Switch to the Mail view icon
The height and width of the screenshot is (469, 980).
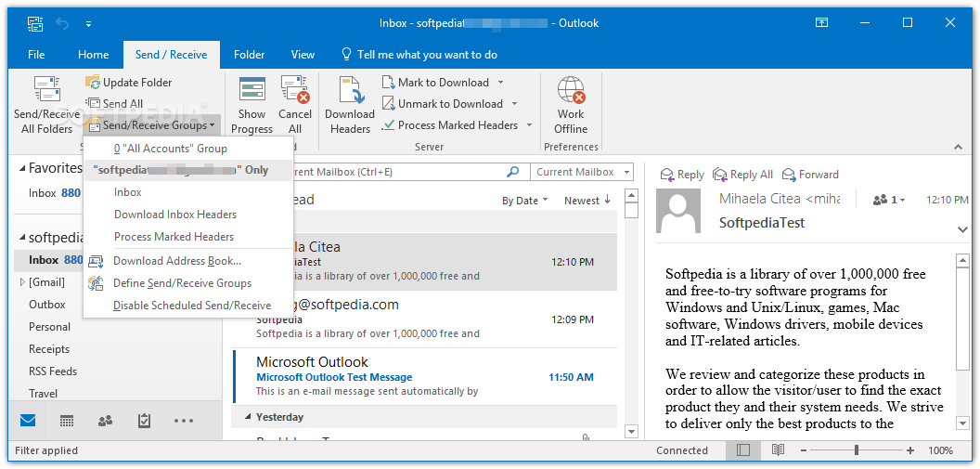click(x=28, y=421)
